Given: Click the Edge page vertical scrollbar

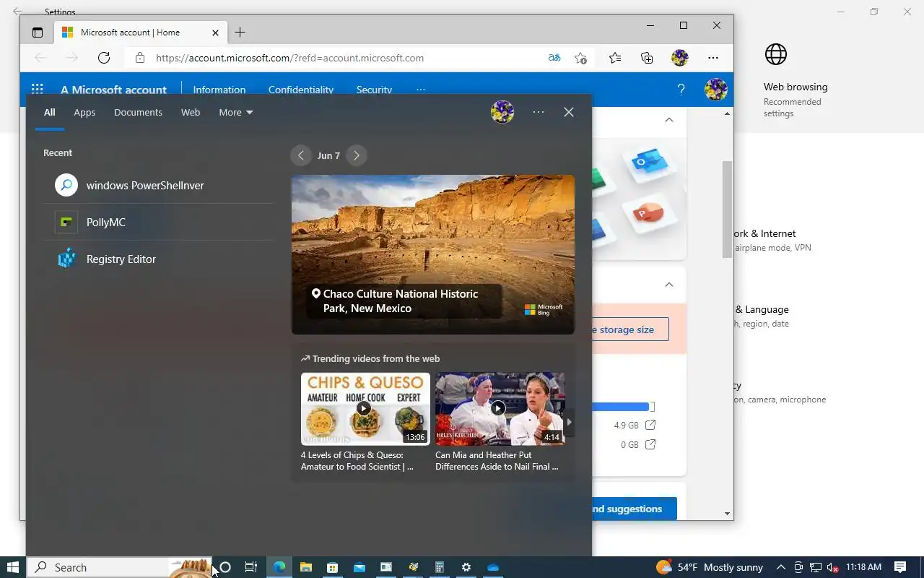Looking at the screenshot, I should [727, 210].
